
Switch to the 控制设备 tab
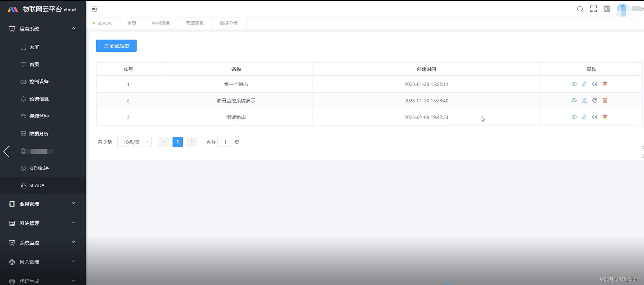(x=161, y=23)
